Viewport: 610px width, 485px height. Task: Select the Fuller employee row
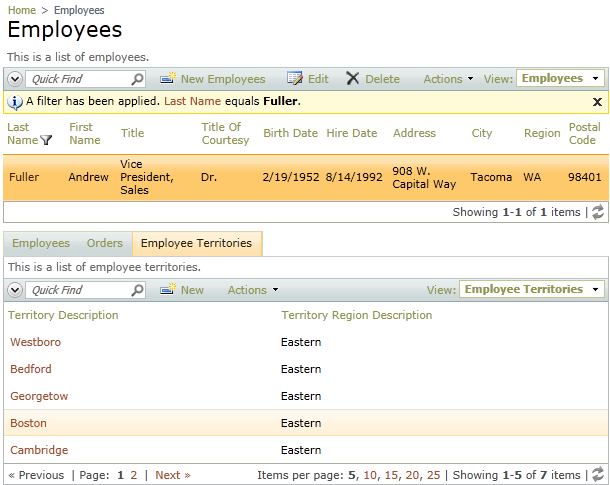(x=306, y=177)
